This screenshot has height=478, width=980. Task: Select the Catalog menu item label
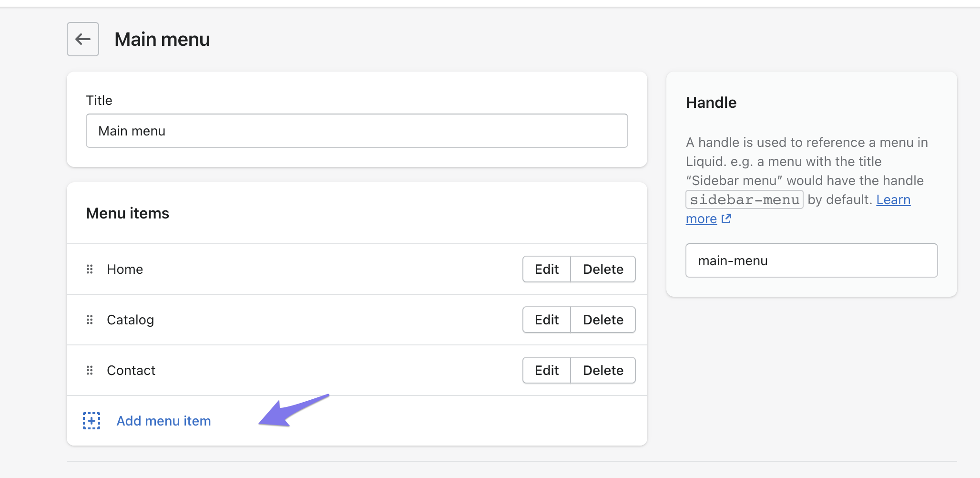click(130, 320)
